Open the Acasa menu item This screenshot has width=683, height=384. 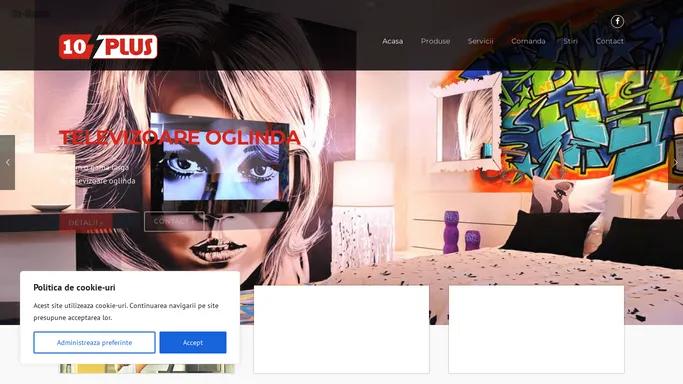coord(392,41)
